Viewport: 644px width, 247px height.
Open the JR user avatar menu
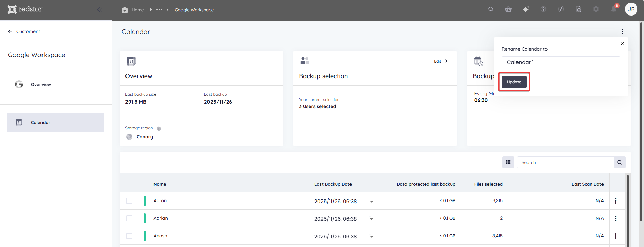[x=631, y=9]
